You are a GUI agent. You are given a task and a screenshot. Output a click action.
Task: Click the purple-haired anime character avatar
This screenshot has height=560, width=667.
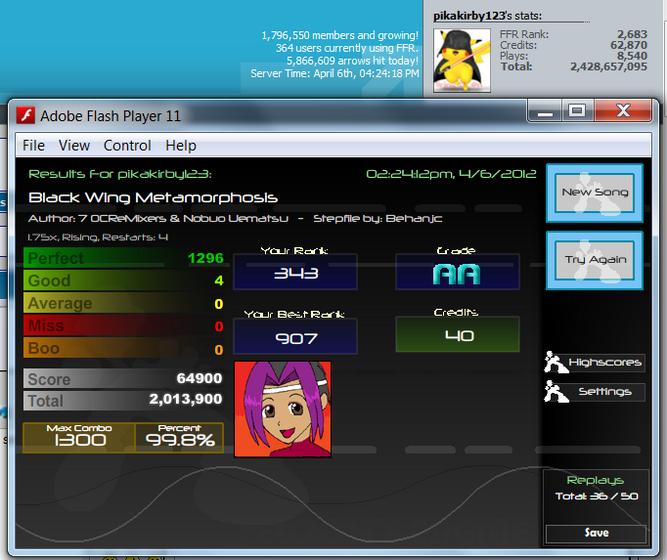coord(283,409)
